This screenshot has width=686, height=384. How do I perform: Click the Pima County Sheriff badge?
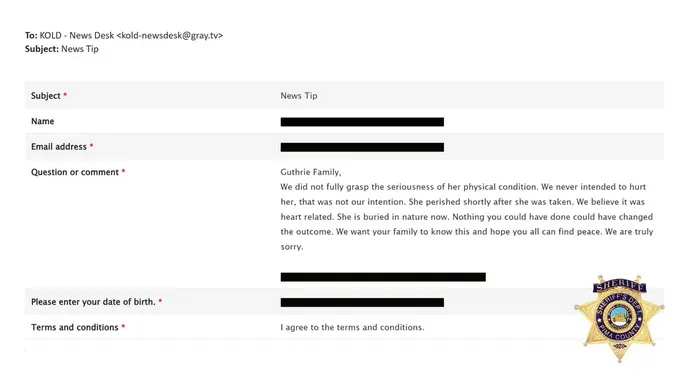(619, 319)
